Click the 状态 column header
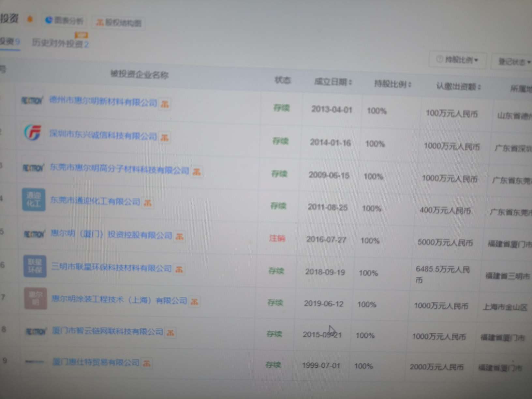The width and height of the screenshot is (532, 399). [x=283, y=80]
